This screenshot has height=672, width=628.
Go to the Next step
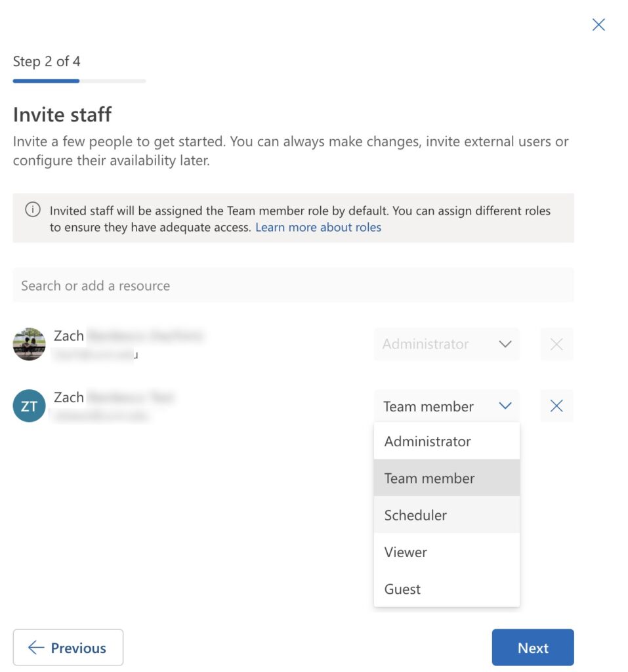tap(533, 647)
